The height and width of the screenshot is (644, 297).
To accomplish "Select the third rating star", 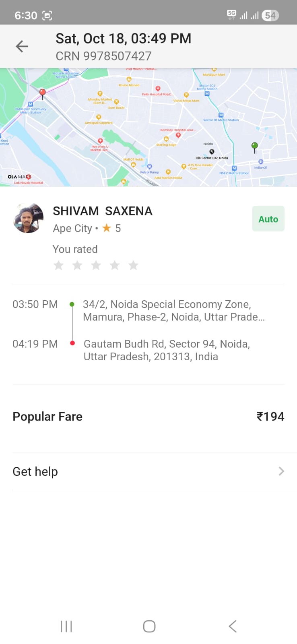I will click(x=96, y=265).
